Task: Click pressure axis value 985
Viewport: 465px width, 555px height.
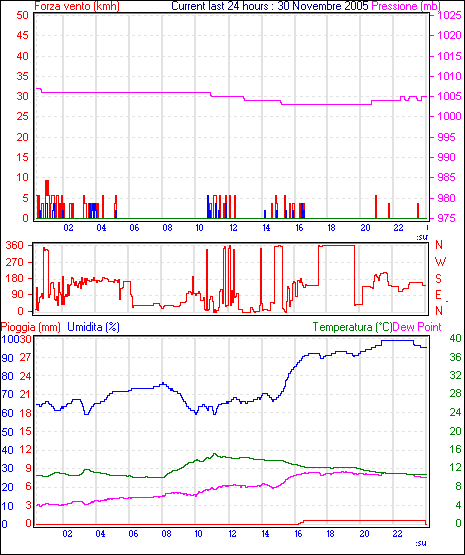Action: pyautogui.click(x=447, y=177)
